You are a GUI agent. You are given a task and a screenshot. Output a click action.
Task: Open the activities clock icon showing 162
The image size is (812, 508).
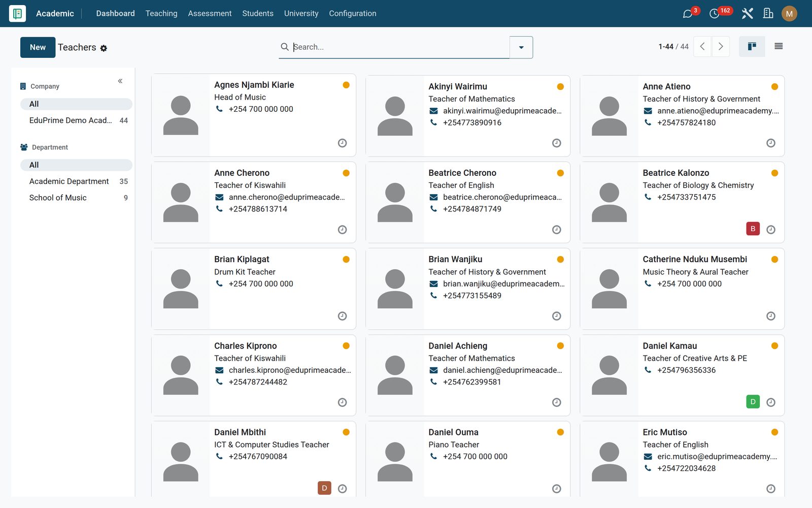(715, 14)
